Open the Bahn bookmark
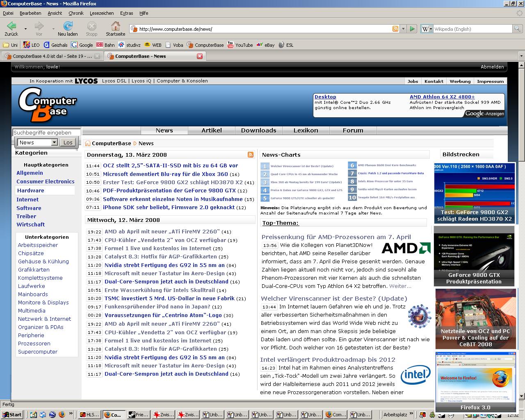This screenshot has width=525, height=420. pyautogui.click(x=106, y=45)
